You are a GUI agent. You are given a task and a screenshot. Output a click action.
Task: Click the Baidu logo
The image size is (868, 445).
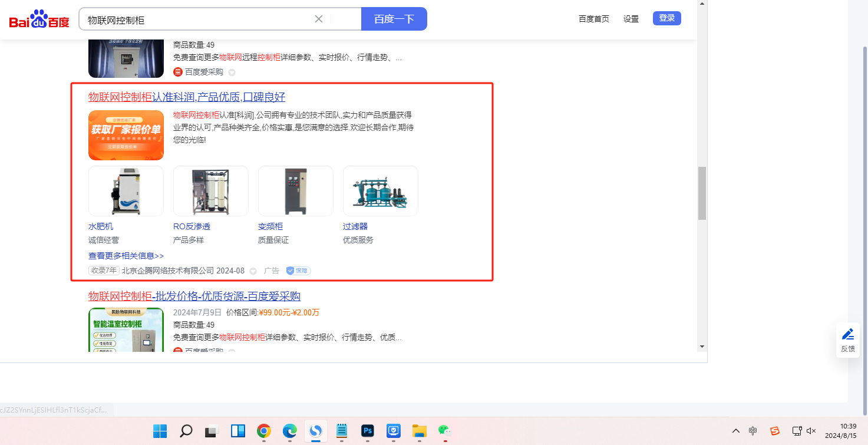point(39,19)
